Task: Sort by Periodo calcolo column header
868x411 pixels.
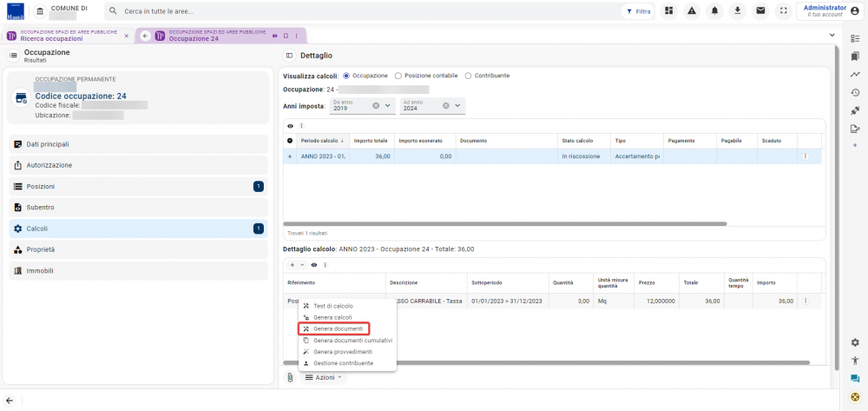Action: pos(323,141)
